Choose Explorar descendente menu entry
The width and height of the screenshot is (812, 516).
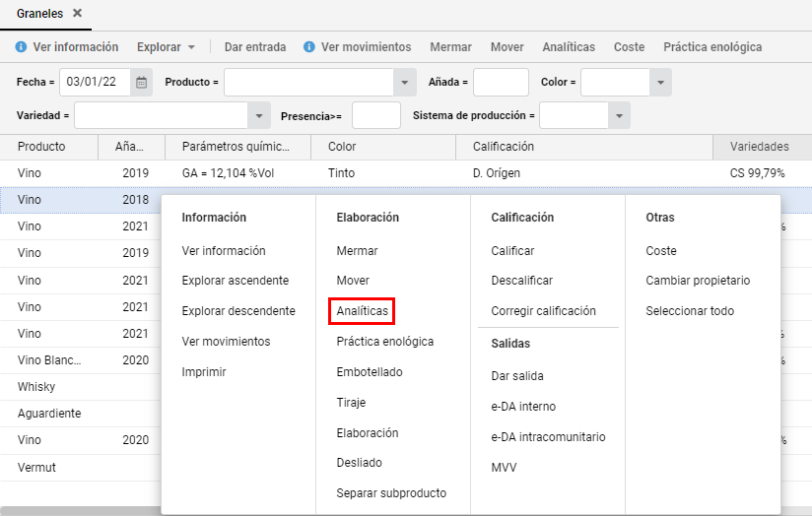click(x=238, y=311)
